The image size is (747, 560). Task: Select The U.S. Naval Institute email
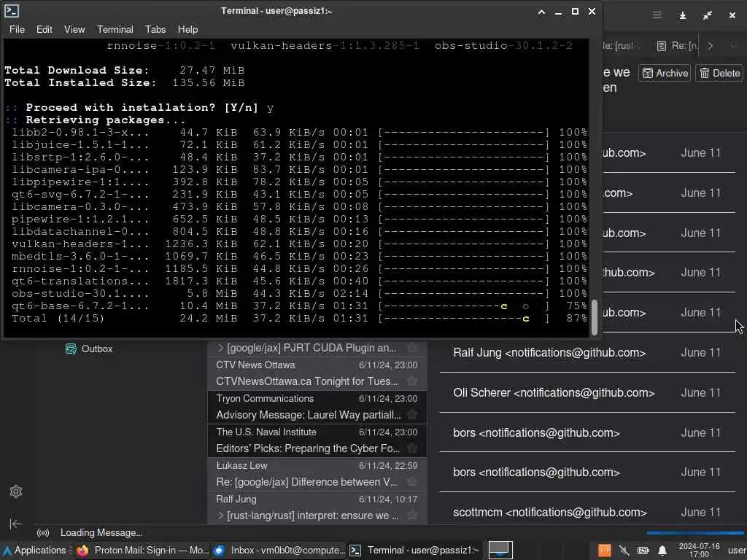(x=317, y=440)
